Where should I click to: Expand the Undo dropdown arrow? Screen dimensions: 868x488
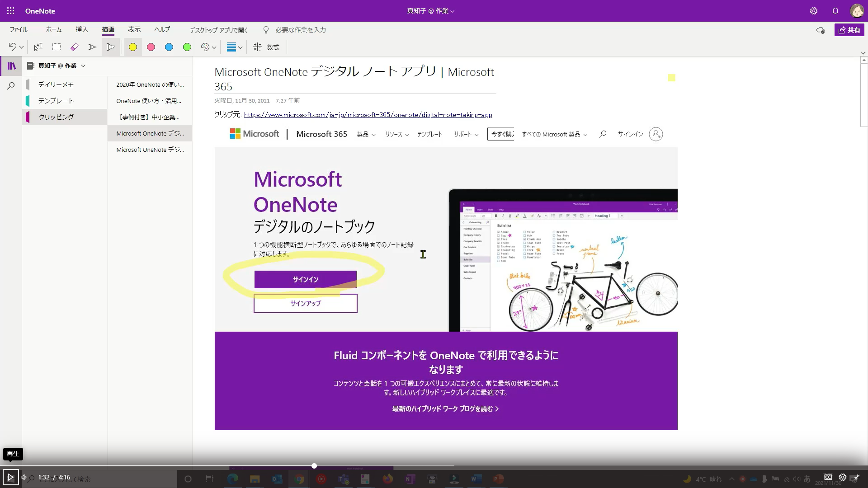click(x=21, y=47)
